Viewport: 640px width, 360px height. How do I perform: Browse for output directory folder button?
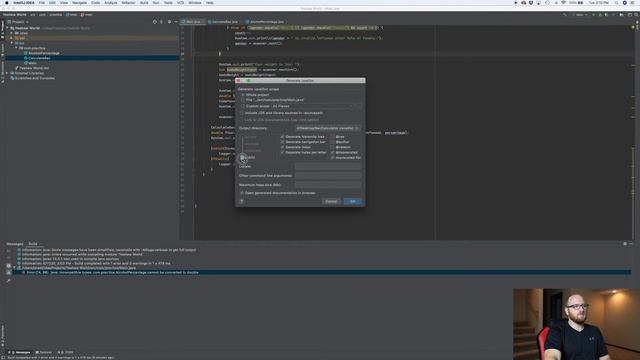point(357,128)
